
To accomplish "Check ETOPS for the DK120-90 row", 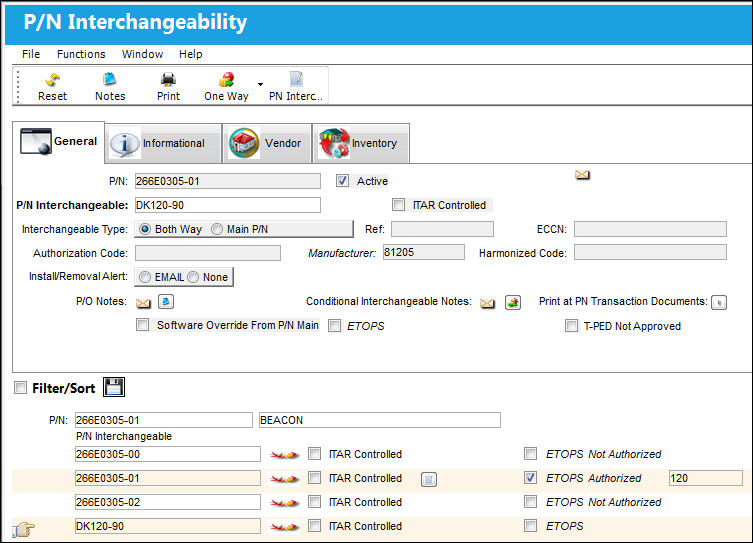I will tap(531, 526).
